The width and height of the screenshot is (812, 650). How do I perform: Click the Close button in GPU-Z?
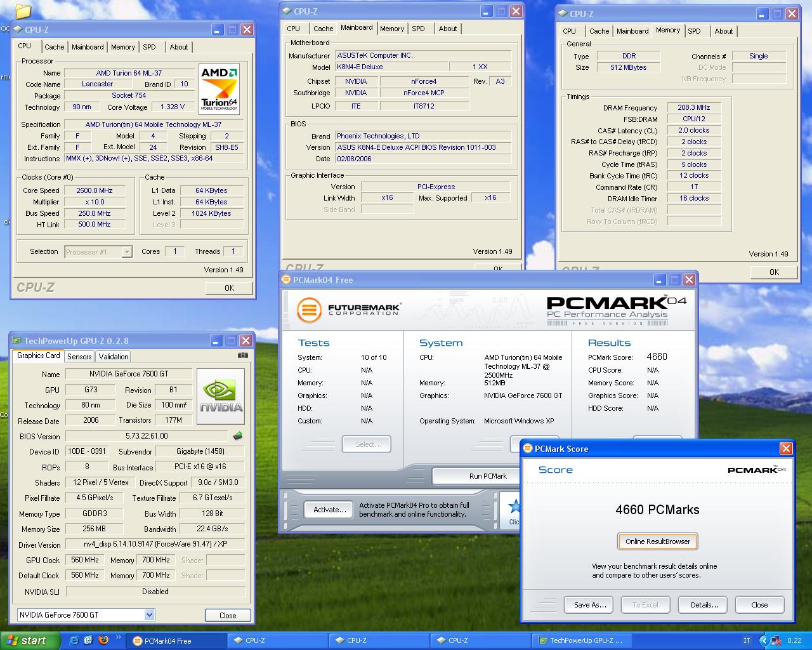point(228,615)
